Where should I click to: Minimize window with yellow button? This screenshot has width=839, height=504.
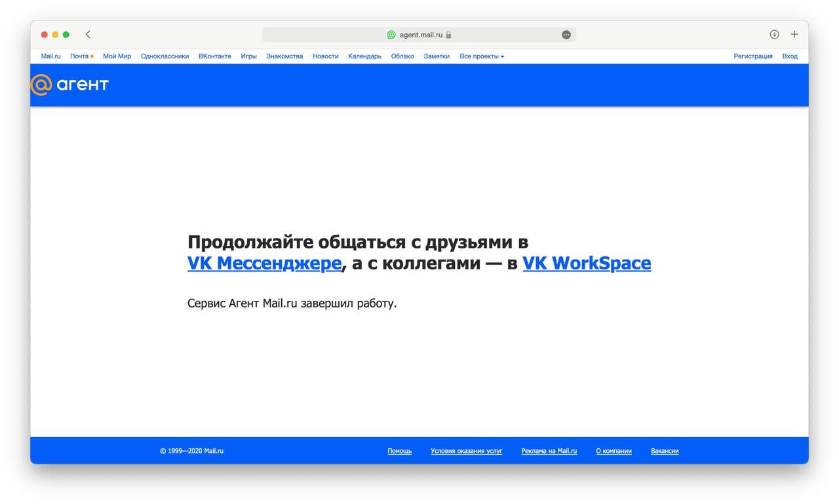pyautogui.click(x=55, y=35)
